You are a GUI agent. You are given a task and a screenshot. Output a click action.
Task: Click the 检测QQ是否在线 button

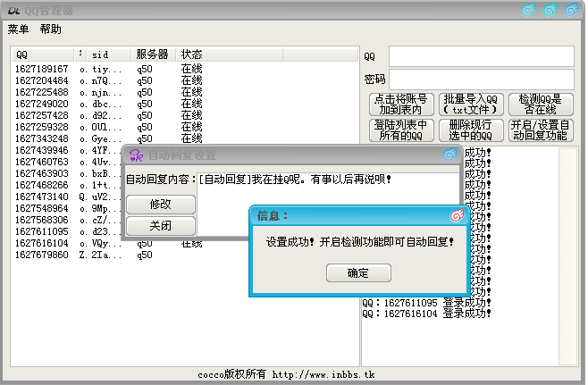tap(540, 105)
